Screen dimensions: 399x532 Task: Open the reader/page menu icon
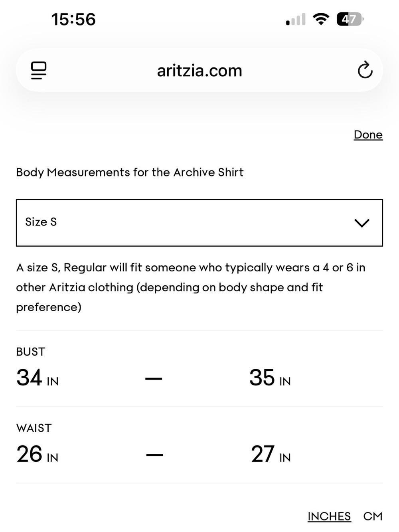(39, 71)
